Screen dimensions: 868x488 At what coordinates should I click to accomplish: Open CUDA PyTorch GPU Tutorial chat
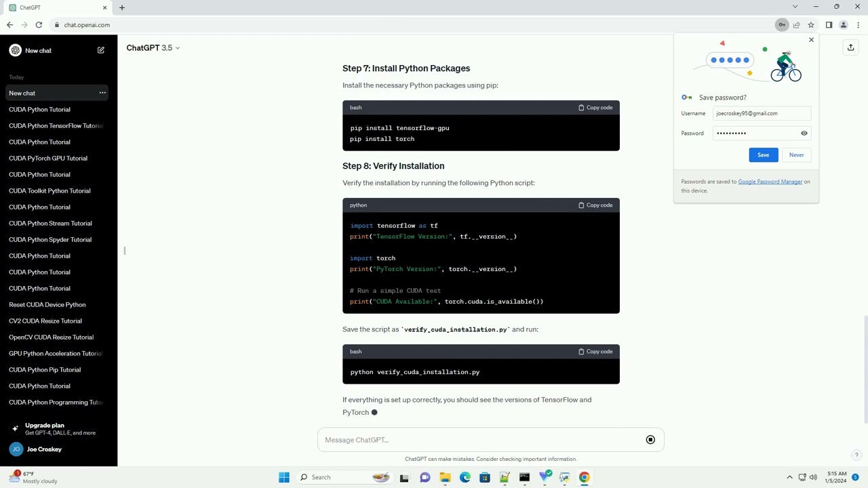pyautogui.click(x=58, y=159)
